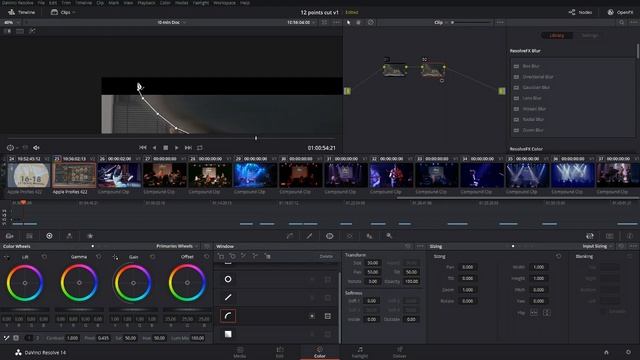Screen dimensions: 640x360
Task: Switch to the Deliver page
Action: tap(400, 352)
